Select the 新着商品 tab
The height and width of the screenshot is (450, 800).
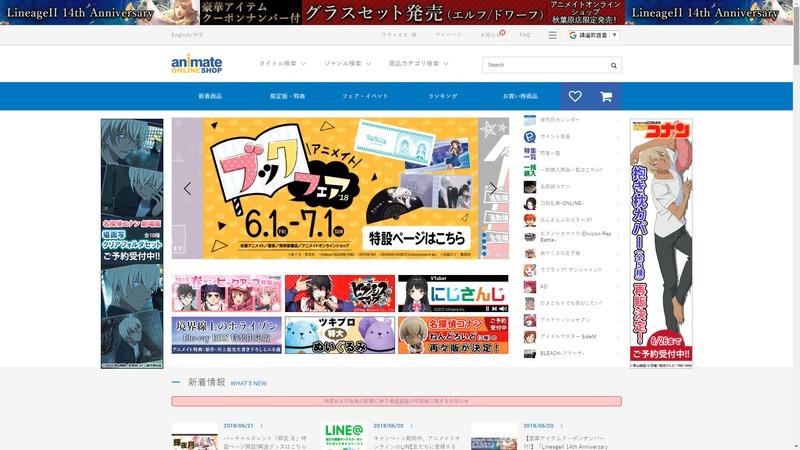210,96
